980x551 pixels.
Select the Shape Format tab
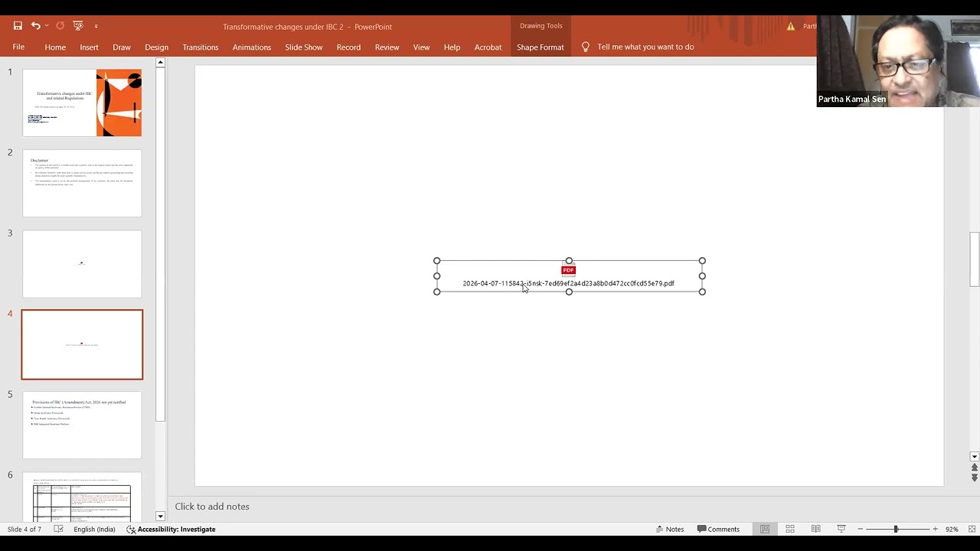541,47
